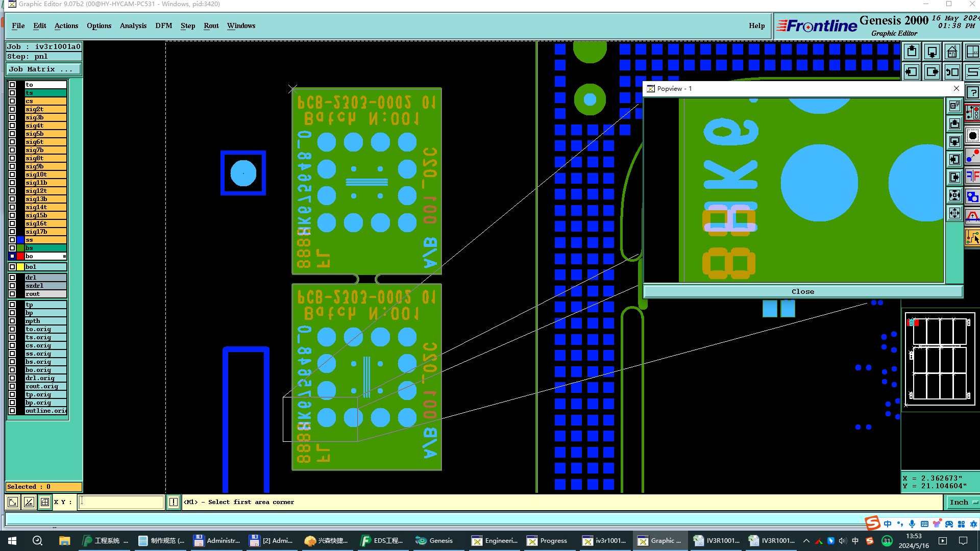Click the pan right icon in main toolbar

[x=932, y=72]
